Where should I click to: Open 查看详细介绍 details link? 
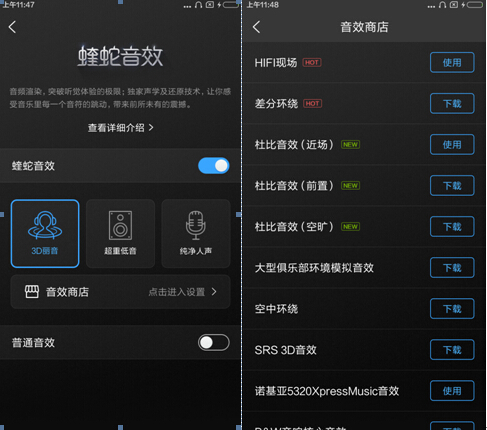pyautogui.click(x=120, y=128)
